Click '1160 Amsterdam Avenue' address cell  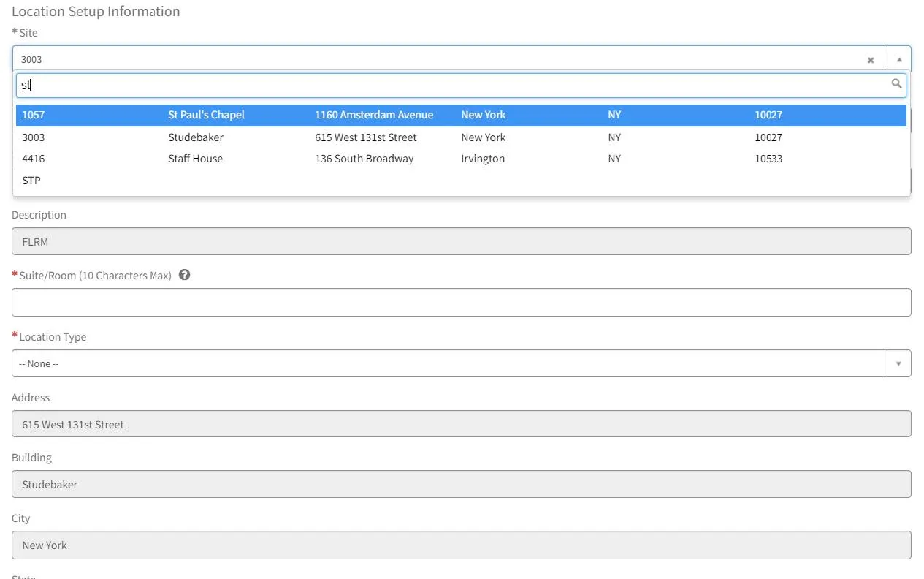coord(374,115)
